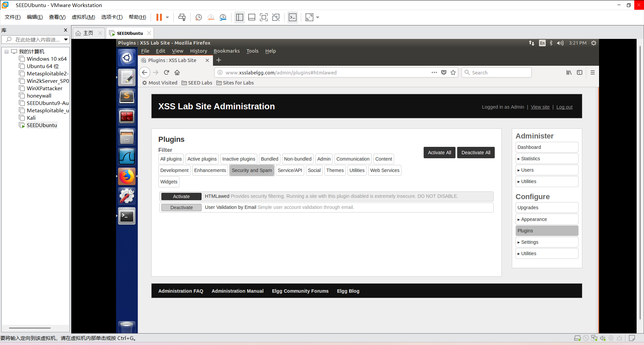Open the Ubuntu dash search icon
This screenshot has width=644, height=345.
click(x=127, y=58)
